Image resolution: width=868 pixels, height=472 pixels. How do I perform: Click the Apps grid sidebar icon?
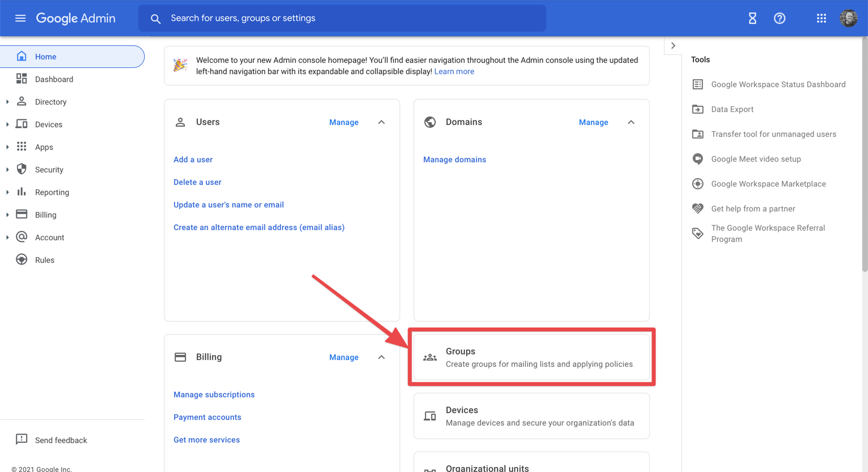point(21,146)
